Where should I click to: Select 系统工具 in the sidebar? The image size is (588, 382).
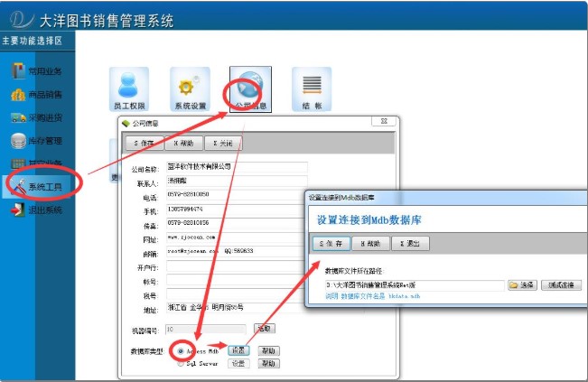coord(37,186)
